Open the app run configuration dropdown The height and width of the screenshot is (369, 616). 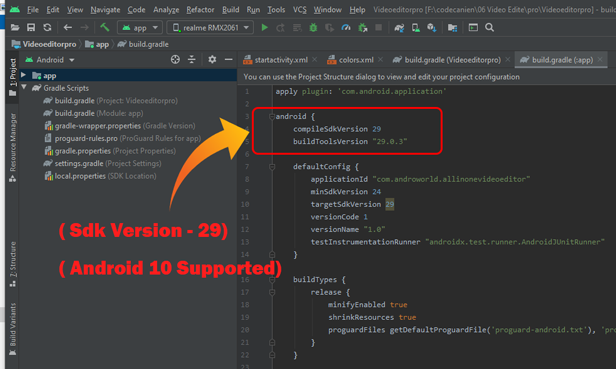click(x=140, y=28)
